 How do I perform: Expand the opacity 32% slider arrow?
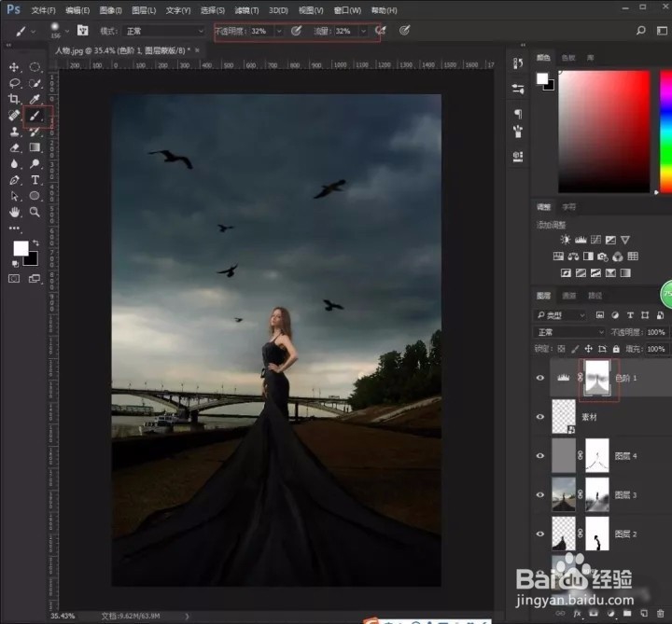[279, 32]
